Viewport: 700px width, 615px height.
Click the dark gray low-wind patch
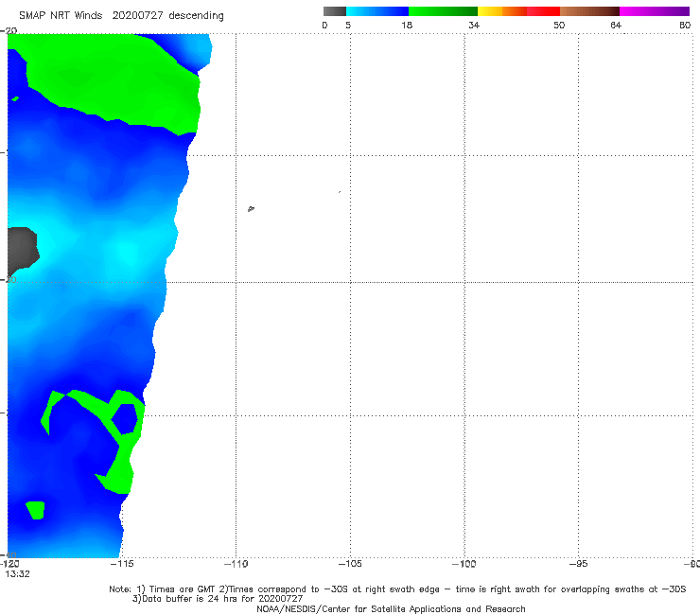pos(24,250)
